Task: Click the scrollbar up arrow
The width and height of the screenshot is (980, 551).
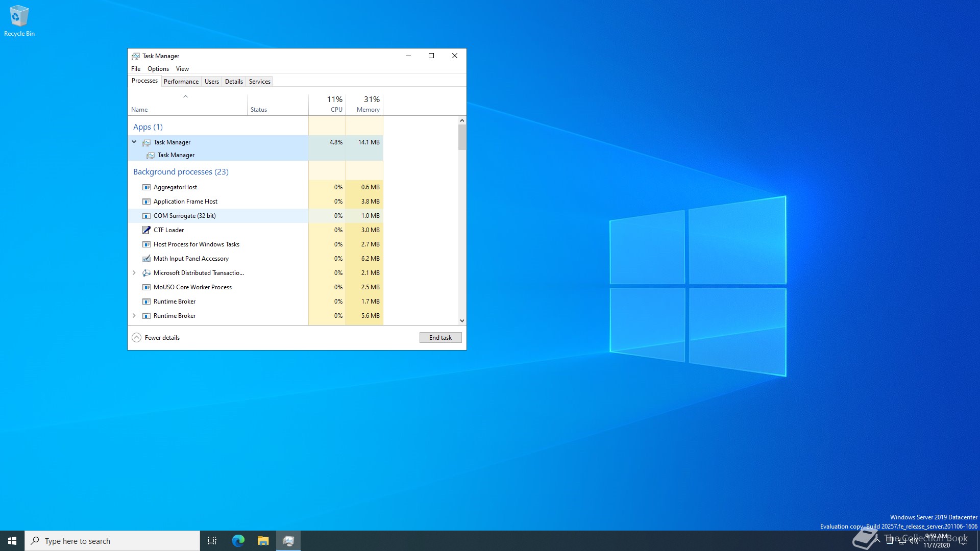Action: click(x=462, y=120)
